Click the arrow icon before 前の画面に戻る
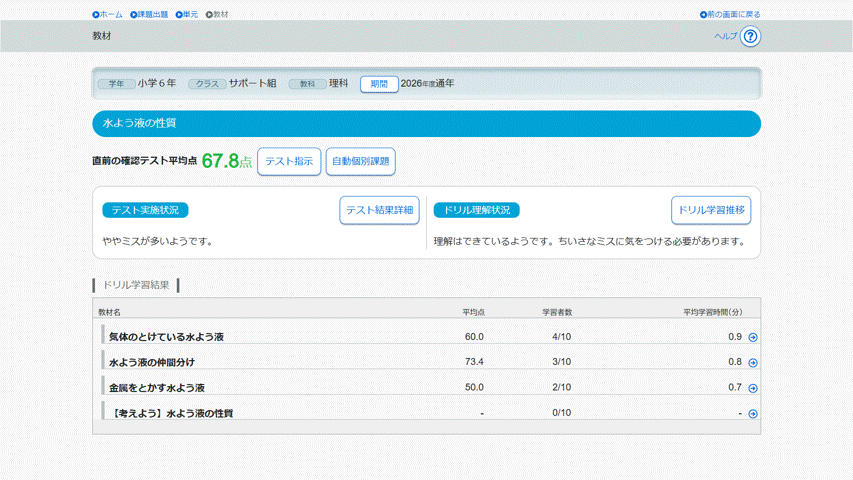The height and width of the screenshot is (480, 853). [703, 15]
